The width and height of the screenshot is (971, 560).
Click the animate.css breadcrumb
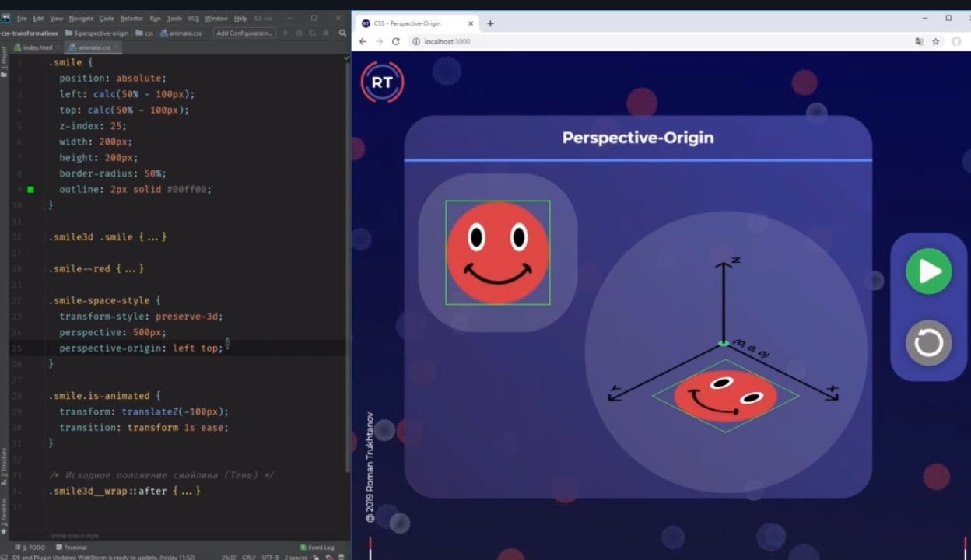click(181, 33)
